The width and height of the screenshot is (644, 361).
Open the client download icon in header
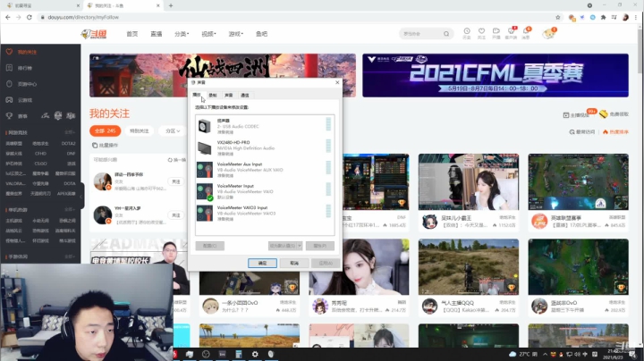(511, 31)
